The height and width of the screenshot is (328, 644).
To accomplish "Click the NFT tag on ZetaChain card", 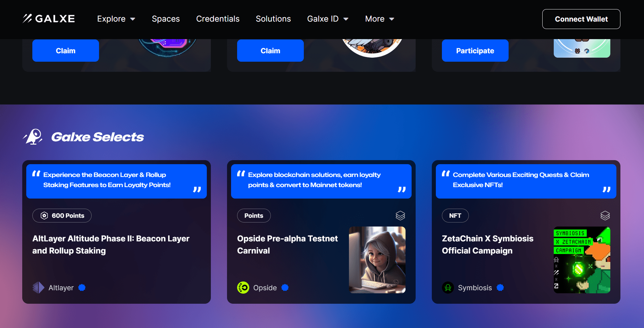I will click(x=455, y=215).
